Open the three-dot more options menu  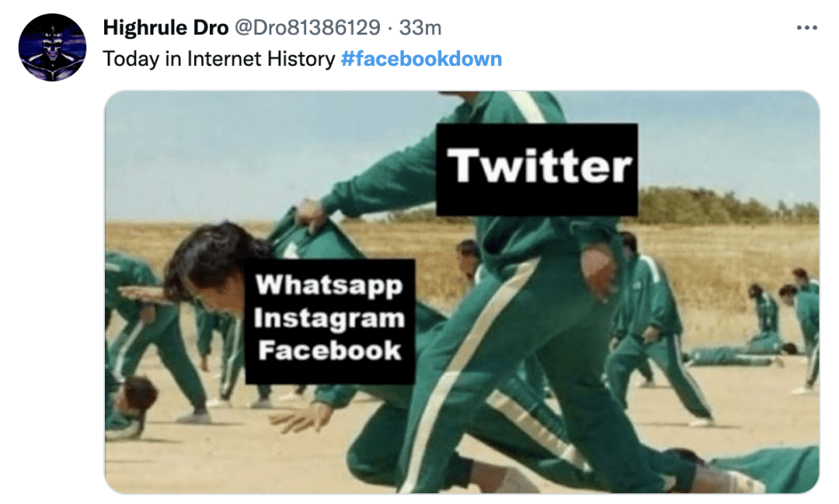(806, 27)
